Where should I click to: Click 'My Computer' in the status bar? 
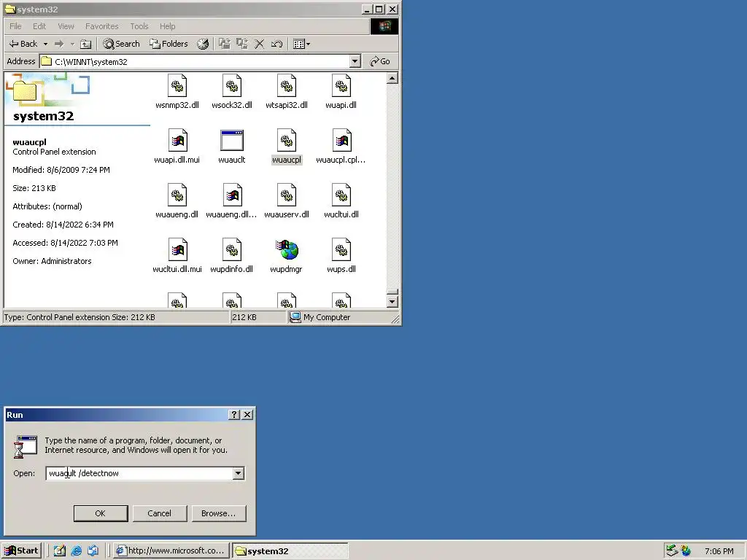(327, 317)
